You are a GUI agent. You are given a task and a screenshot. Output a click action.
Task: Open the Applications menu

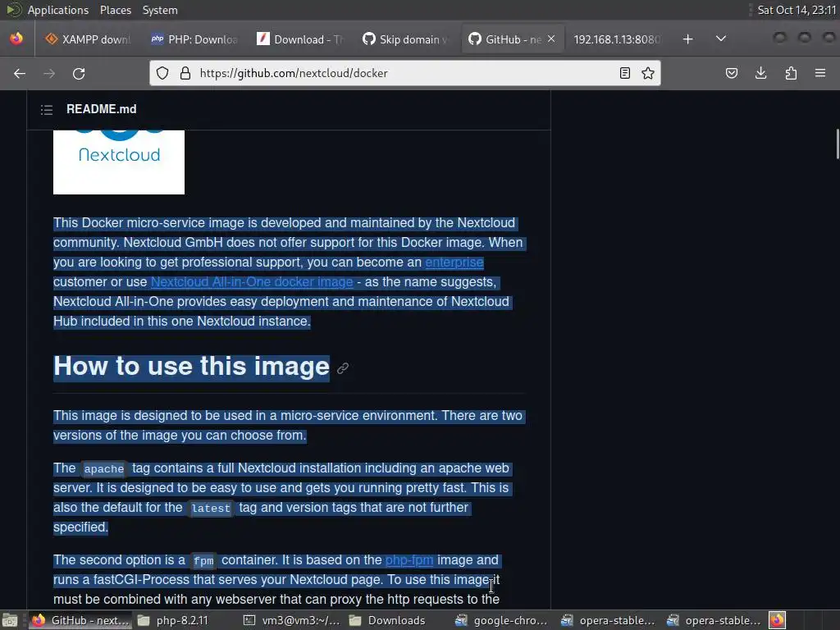click(x=58, y=10)
